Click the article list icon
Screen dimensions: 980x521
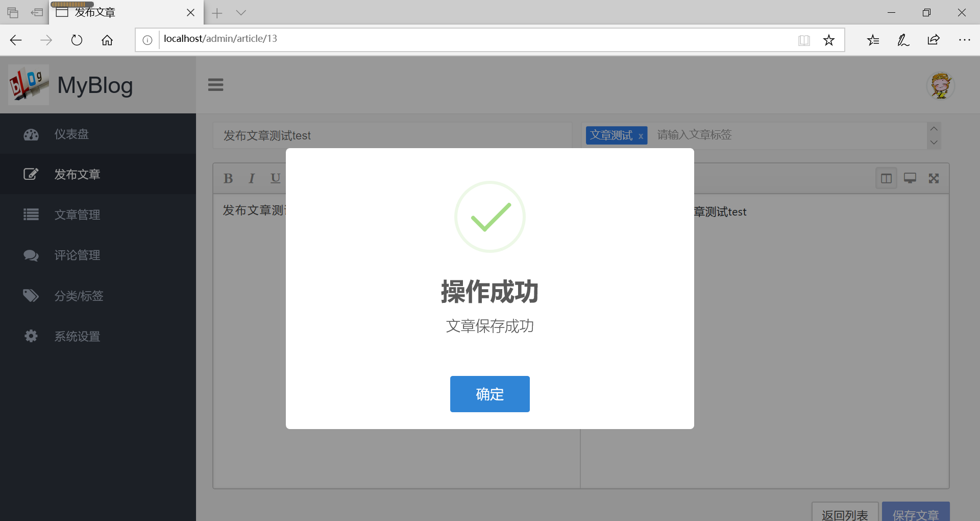[31, 215]
